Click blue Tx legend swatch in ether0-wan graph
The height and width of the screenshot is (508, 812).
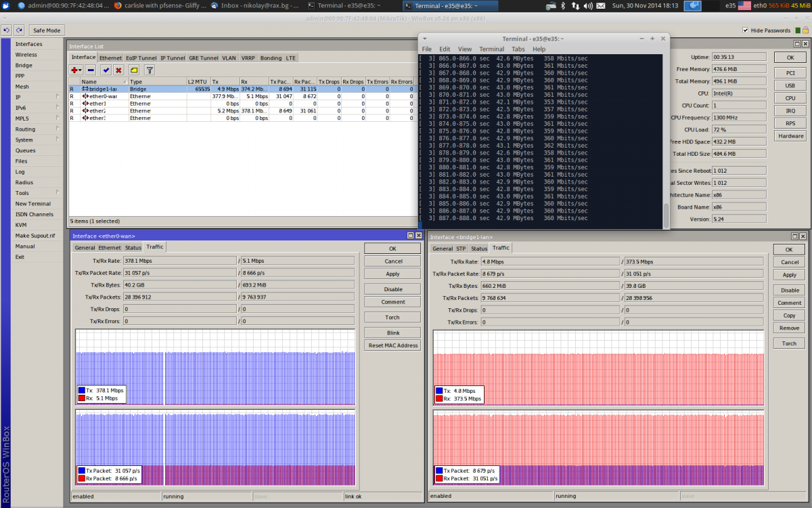[x=81, y=391]
